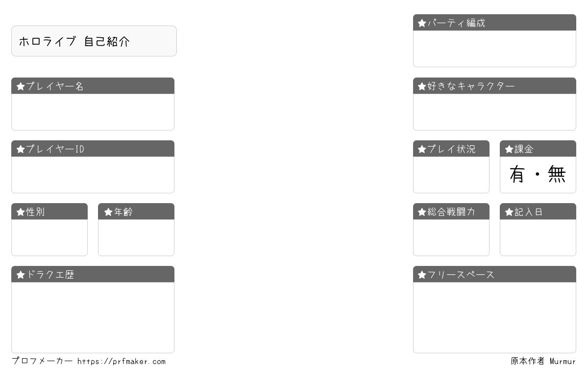Select the 無 option under 課金

pos(557,175)
